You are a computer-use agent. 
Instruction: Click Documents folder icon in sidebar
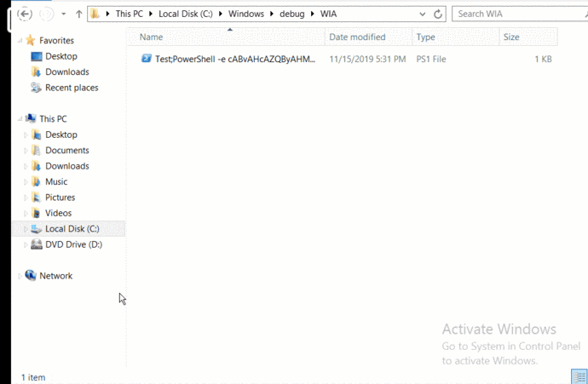coord(36,150)
